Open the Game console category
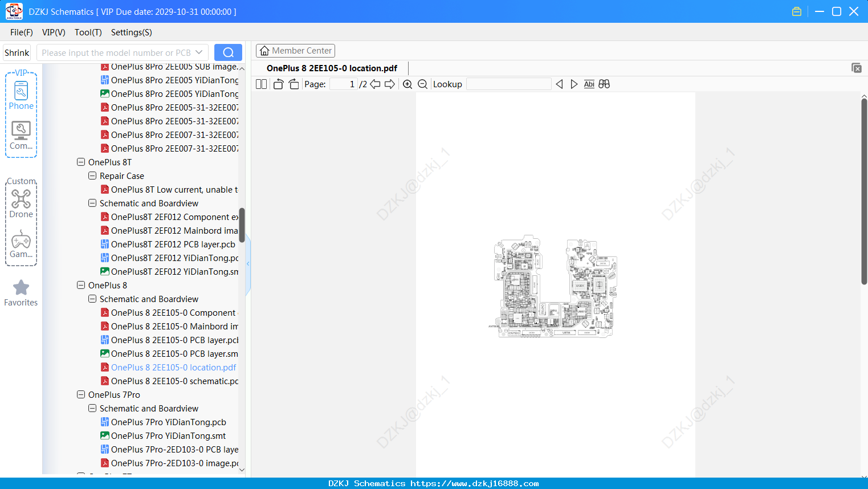The height and width of the screenshot is (489, 868). pos(21,244)
